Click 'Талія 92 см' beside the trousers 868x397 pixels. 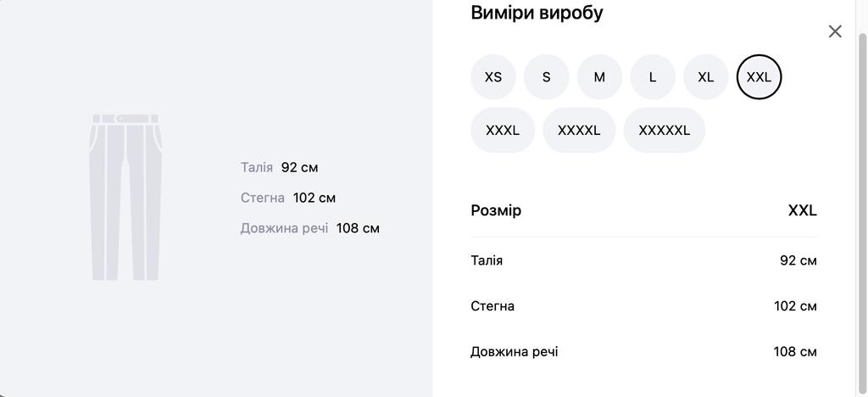pyautogui.click(x=279, y=168)
